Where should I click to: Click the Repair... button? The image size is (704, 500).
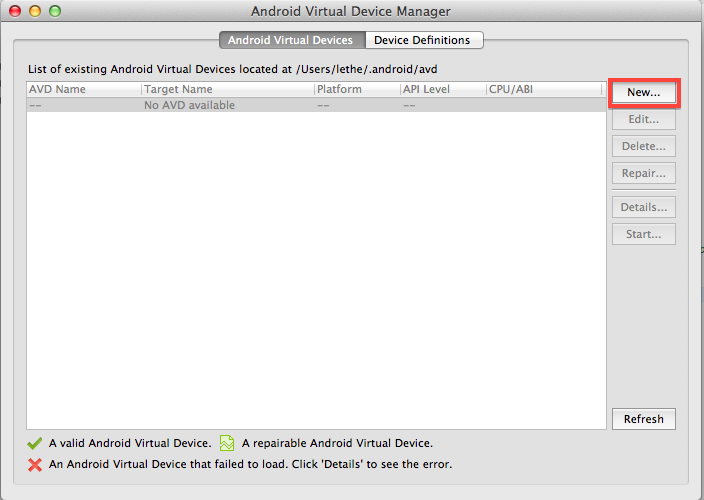643,173
